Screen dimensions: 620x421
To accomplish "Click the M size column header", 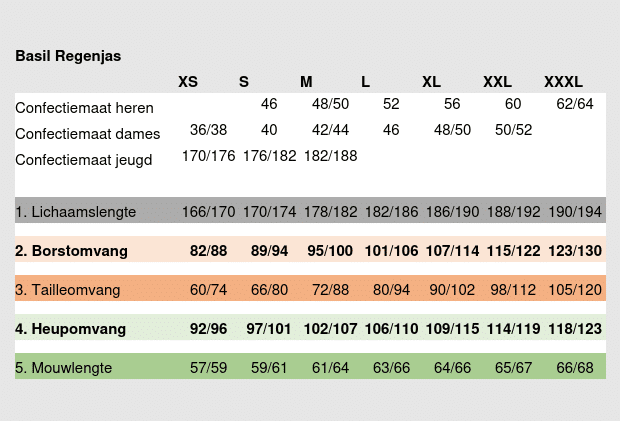I will [x=306, y=81].
